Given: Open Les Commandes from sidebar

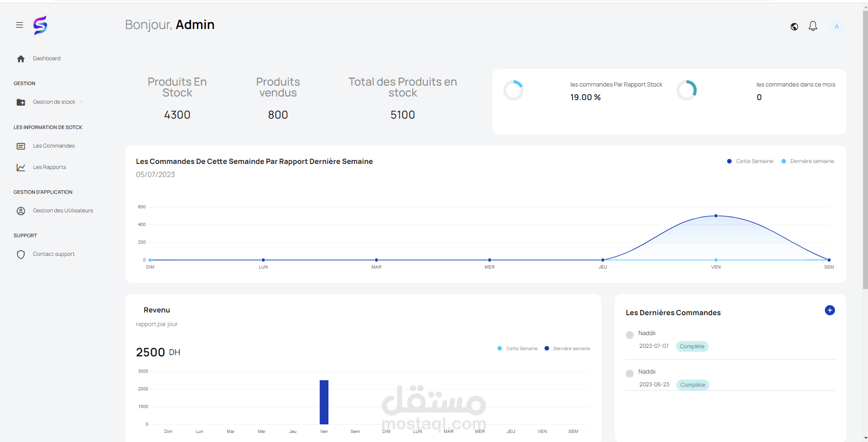Looking at the screenshot, I should click(x=53, y=146).
